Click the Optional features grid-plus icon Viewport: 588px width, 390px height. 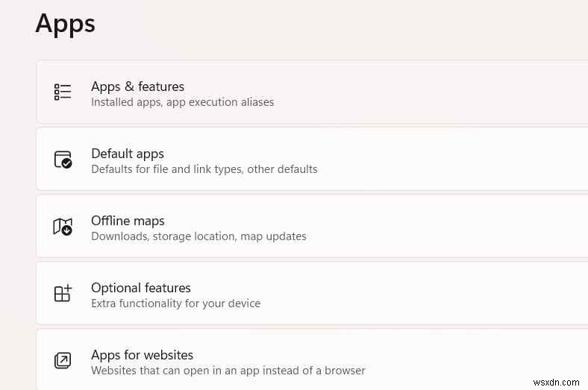(63, 293)
